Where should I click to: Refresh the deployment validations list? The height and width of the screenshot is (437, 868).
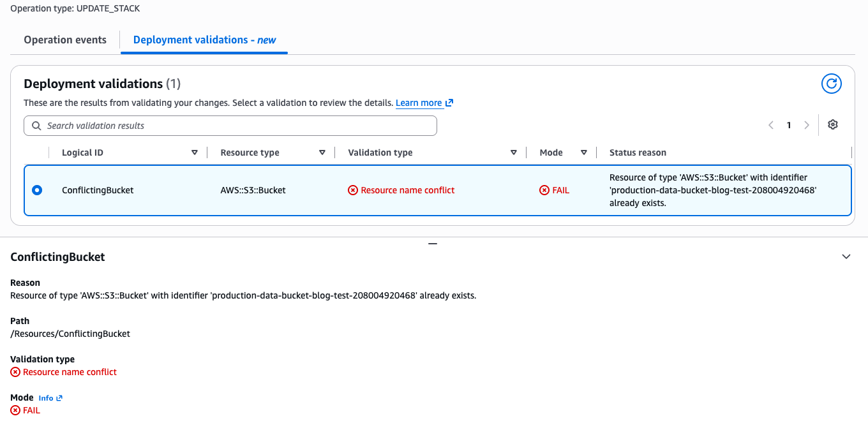point(831,84)
